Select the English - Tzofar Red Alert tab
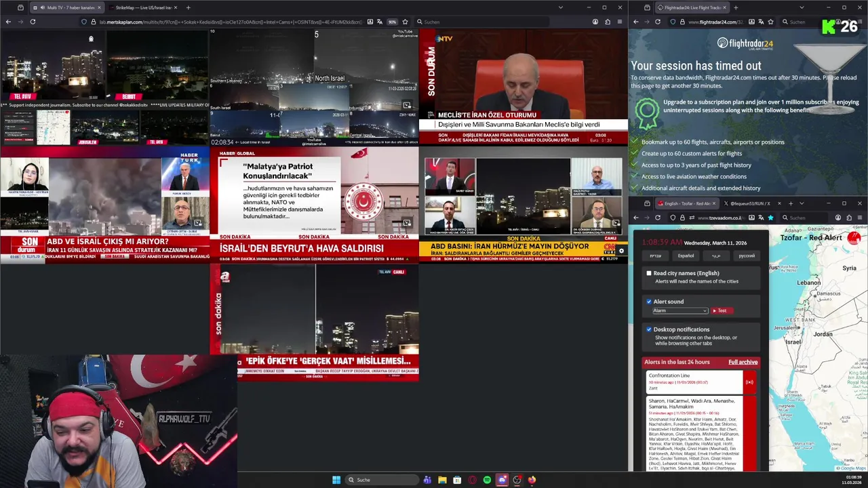This screenshot has width=868, height=488. coord(686,203)
